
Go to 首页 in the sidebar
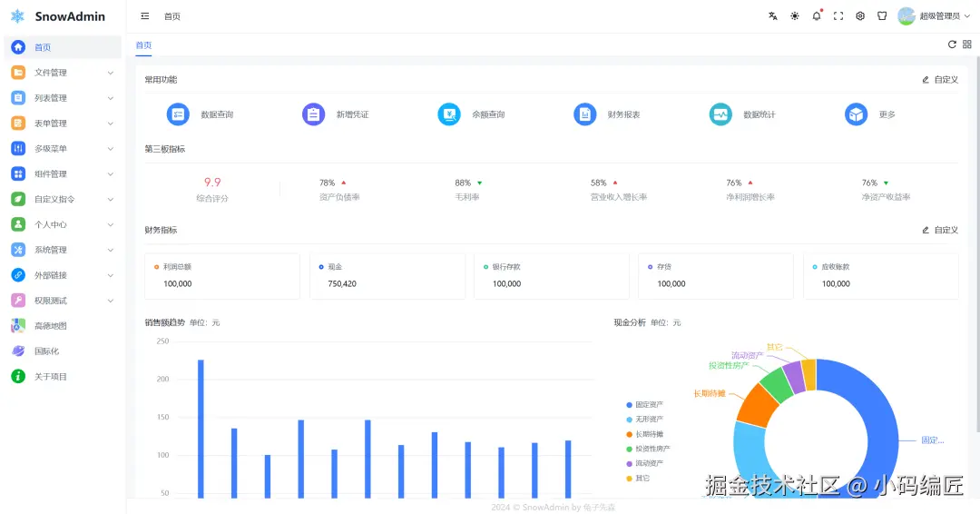point(63,47)
